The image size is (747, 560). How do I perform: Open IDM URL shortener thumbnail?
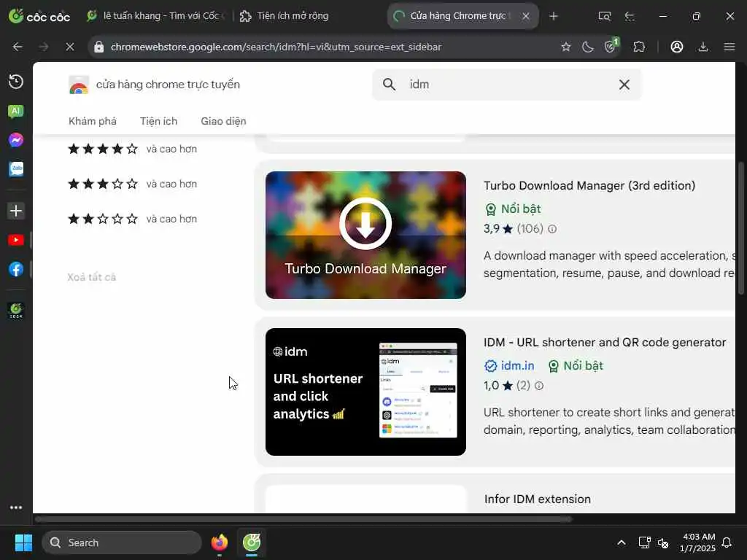366,392
